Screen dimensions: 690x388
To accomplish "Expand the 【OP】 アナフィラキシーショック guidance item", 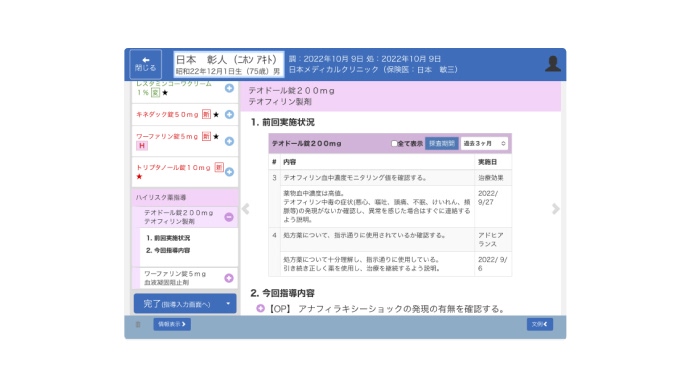I will 261,308.
